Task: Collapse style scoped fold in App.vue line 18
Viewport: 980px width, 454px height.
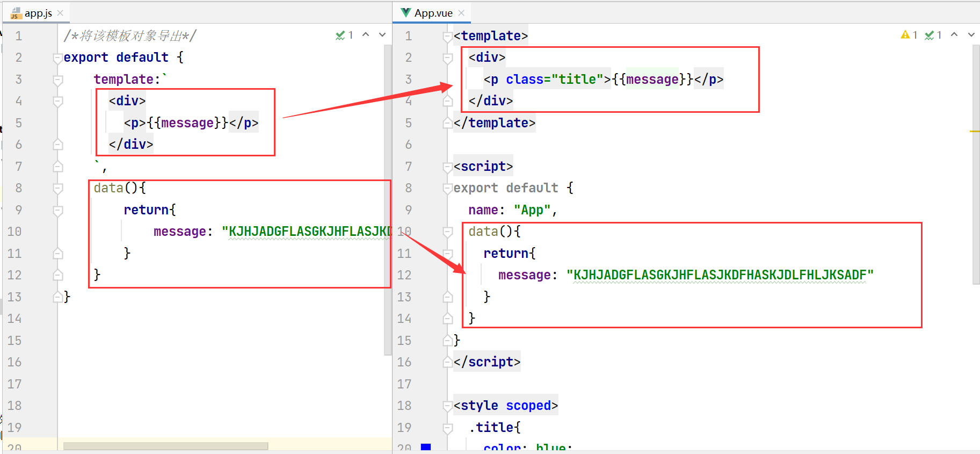Action: 448,406
